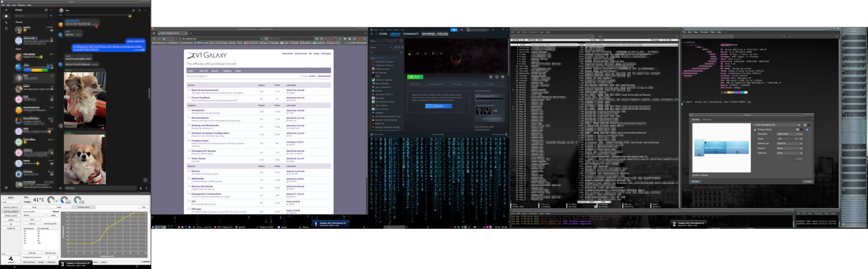Open the Reflection dropdown in Display dialog
The width and height of the screenshot is (868, 269).
tap(789, 153)
